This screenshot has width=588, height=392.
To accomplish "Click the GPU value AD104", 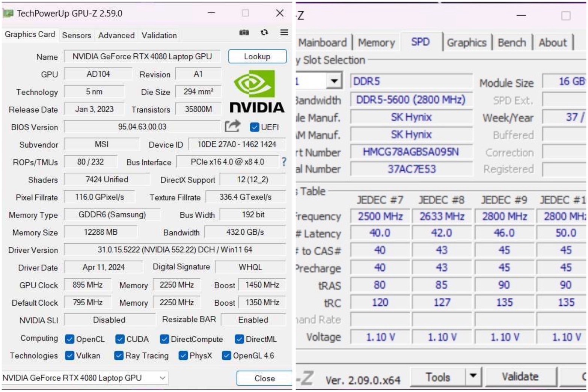I will pos(98,74).
